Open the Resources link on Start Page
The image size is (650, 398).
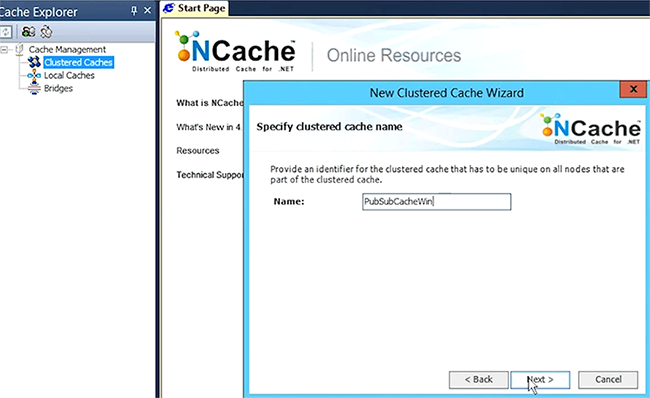coord(198,150)
